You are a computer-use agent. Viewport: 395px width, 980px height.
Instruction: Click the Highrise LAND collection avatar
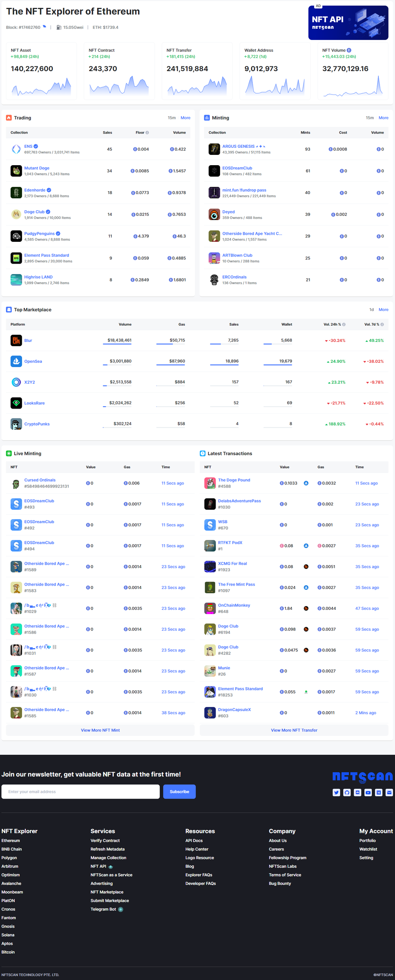[x=16, y=280]
